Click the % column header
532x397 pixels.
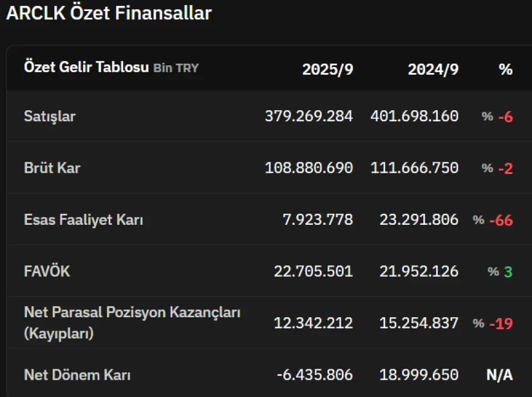(505, 69)
